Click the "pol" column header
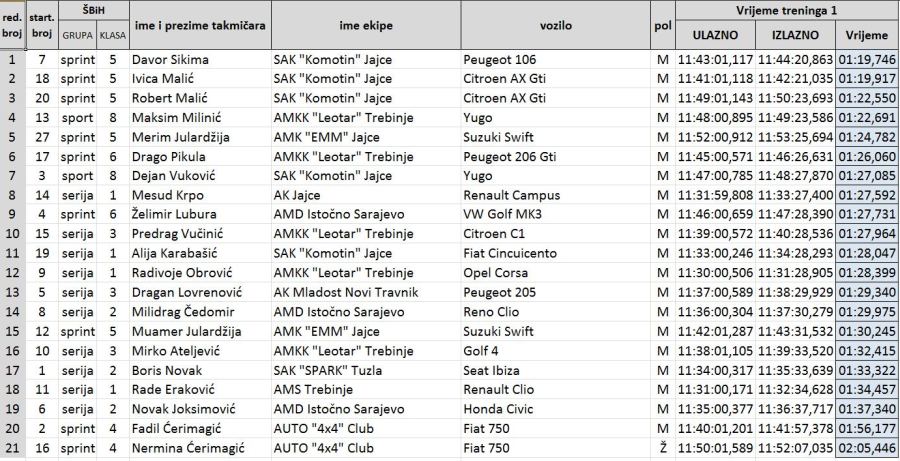 pyautogui.click(x=662, y=25)
